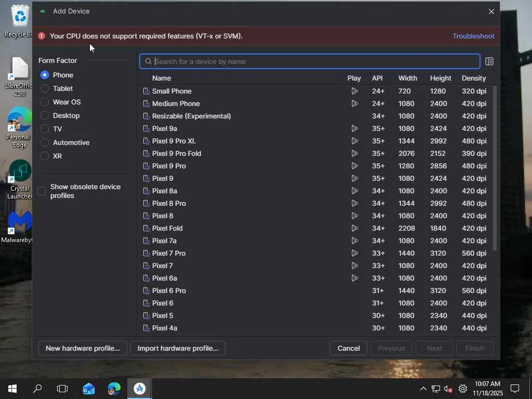The height and width of the screenshot is (399, 532).
Task: Select the Pixel 7 device row
Action: [315, 265]
